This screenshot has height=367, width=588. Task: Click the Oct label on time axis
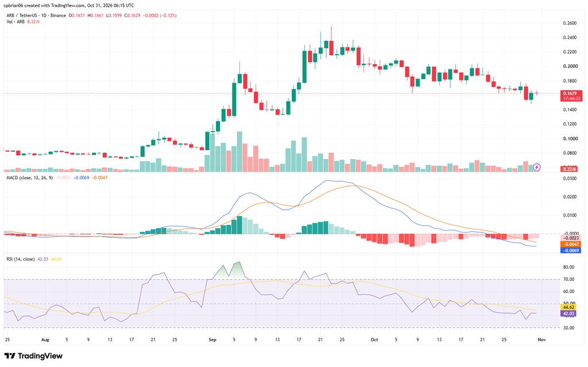[x=374, y=340]
